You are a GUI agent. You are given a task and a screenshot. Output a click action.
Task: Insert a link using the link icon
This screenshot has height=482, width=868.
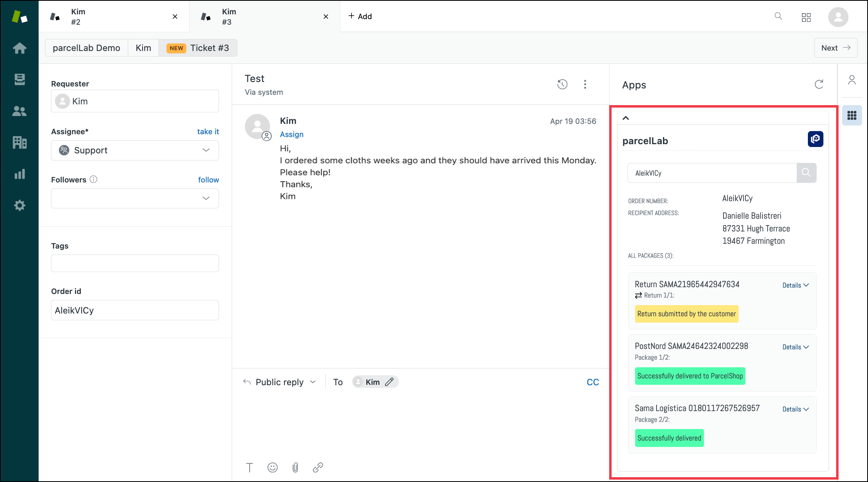point(318,467)
